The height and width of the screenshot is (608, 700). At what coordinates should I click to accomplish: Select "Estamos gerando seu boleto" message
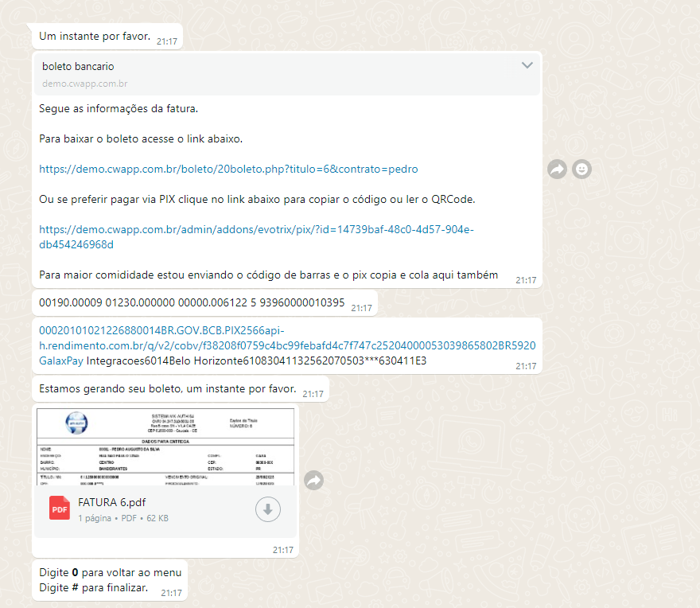pyautogui.click(x=167, y=389)
